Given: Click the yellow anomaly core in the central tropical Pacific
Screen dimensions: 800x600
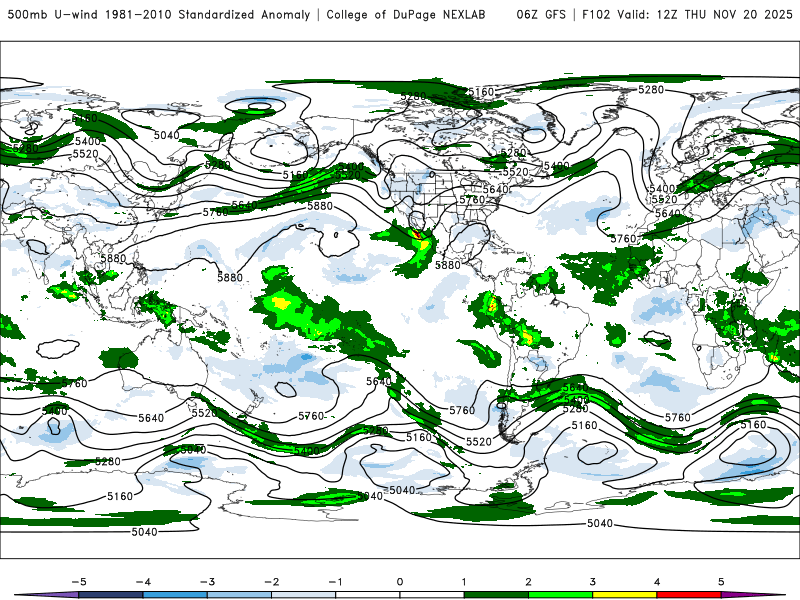Looking at the screenshot, I should pos(280,303).
